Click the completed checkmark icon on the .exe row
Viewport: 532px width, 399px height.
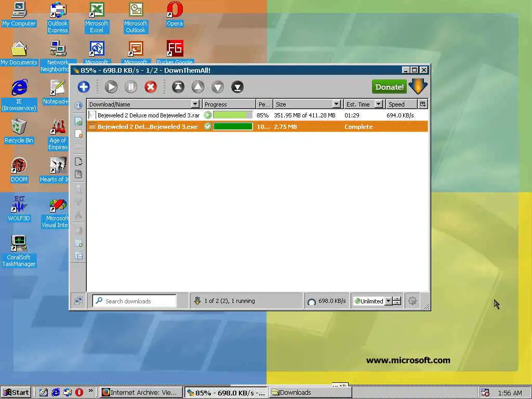[208, 127]
